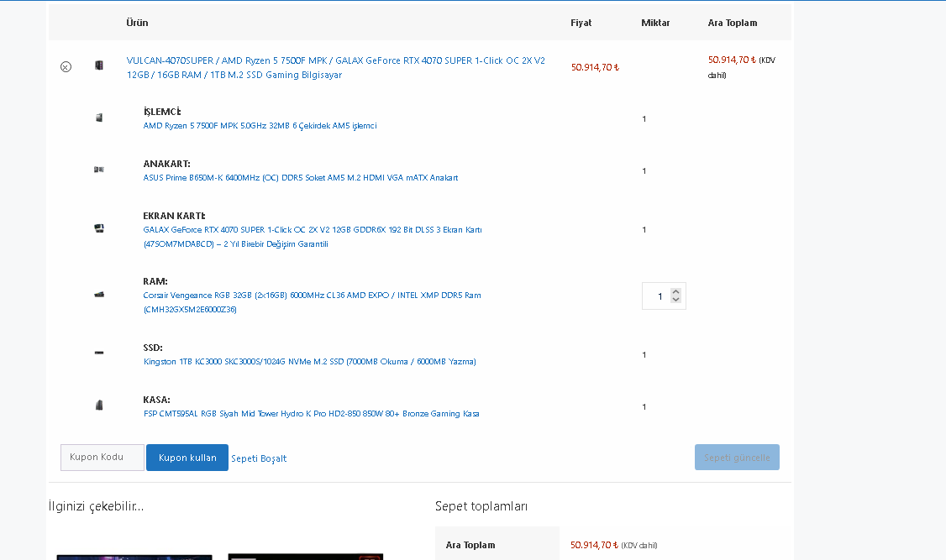
Task: Click the İŞLEMCİ: label
Action: click(x=161, y=112)
